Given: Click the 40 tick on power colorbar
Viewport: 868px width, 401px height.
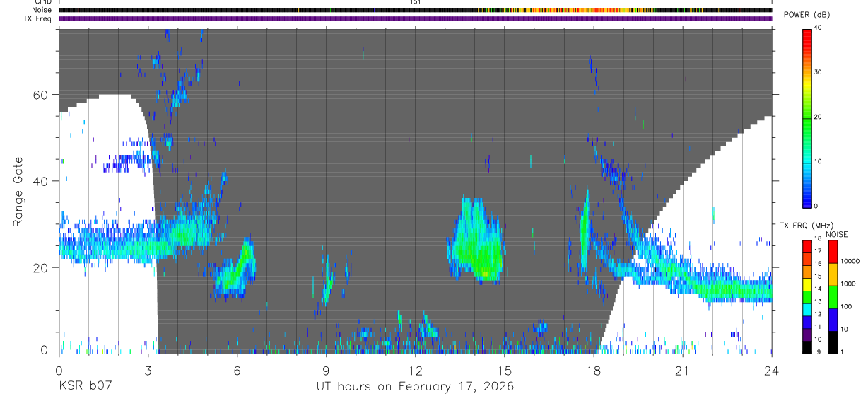Looking at the screenshot, I should tap(818, 28).
